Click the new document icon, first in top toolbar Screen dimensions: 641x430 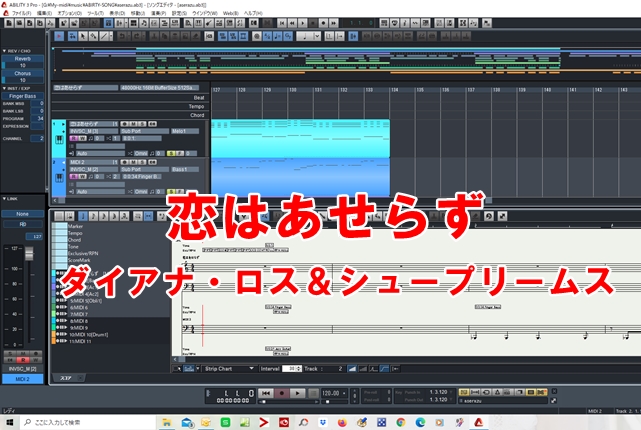(9, 23)
